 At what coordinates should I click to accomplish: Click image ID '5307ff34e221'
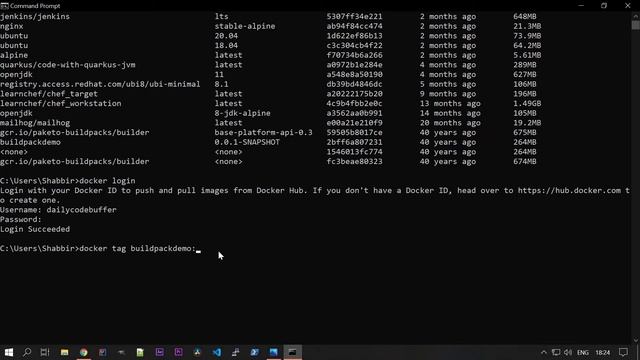pyautogui.click(x=354, y=16)
